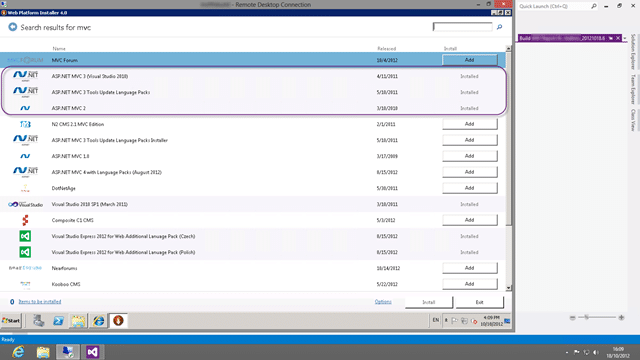Click the remote clock showing 4:09 PM
This screenshot has width=640, height=360.
tap(491, 320)
